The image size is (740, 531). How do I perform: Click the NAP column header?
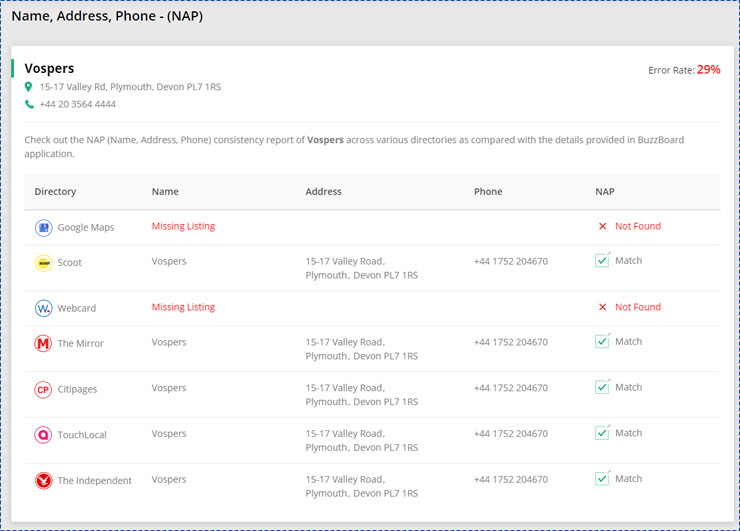coord(605,192)
